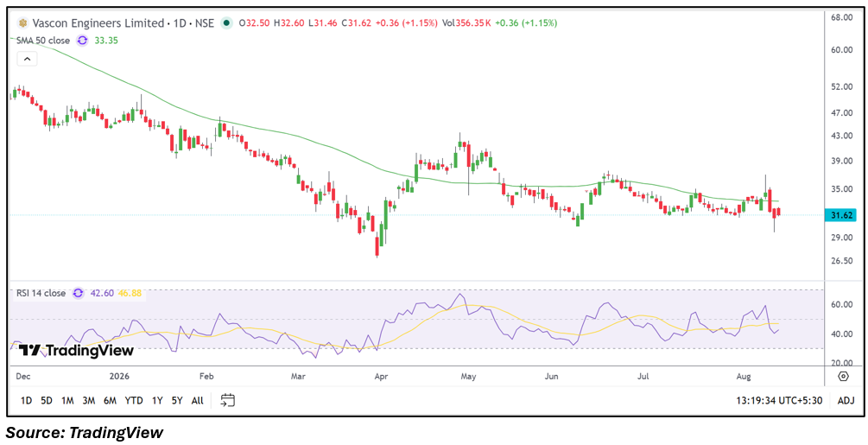The height and width of the screenshot is (445, 868).
Task: Click the 2026 label on time axis
Action: (x=119, y=377)
